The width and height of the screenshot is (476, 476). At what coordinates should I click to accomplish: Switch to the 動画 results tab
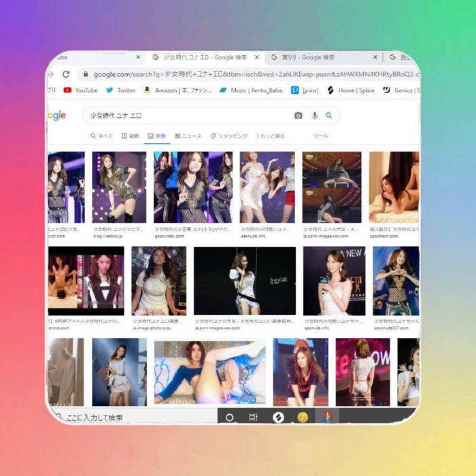[131, 136]
